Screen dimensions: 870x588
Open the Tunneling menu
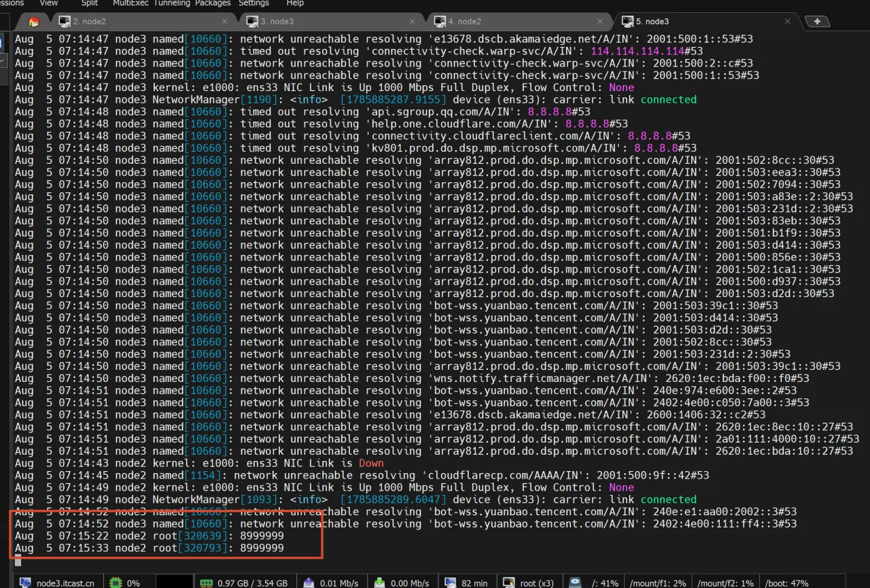pyautogui.click(x=172, y=3)
